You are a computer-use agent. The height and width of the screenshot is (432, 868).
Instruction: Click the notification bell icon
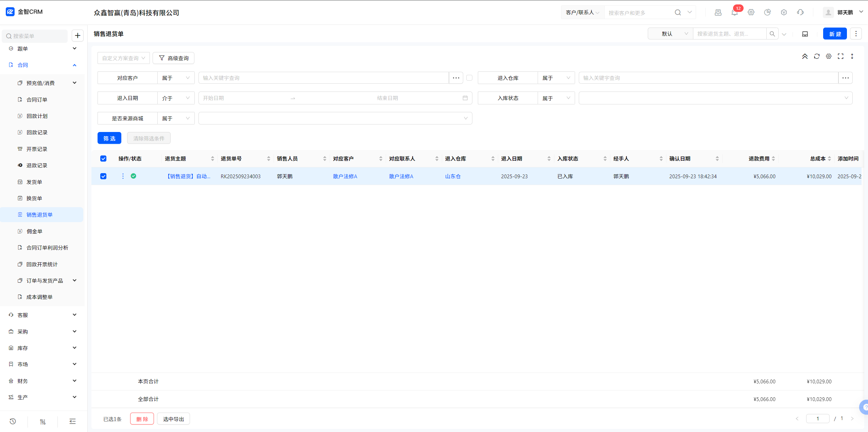[734, 13]
